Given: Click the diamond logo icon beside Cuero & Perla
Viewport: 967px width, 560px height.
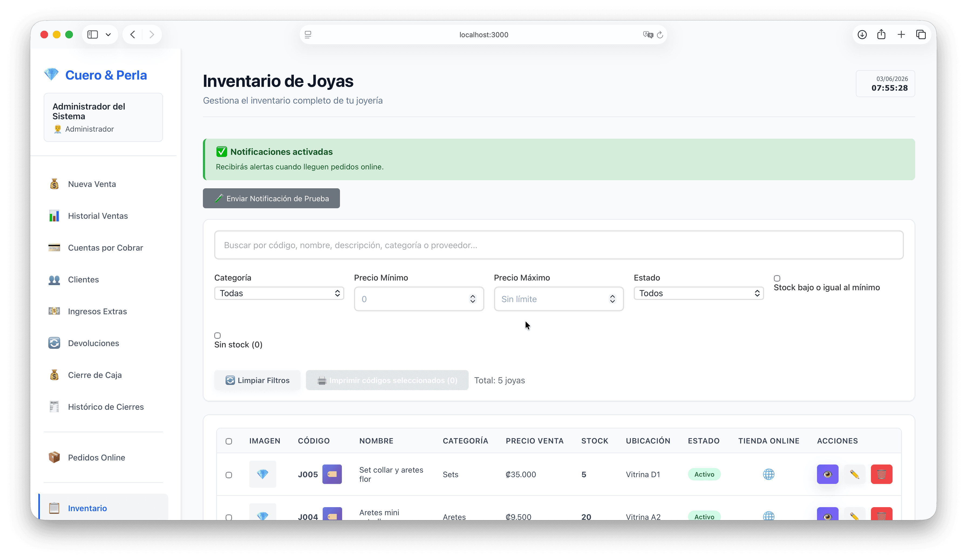Looking at the screenshot, I should tap(51, 74).
